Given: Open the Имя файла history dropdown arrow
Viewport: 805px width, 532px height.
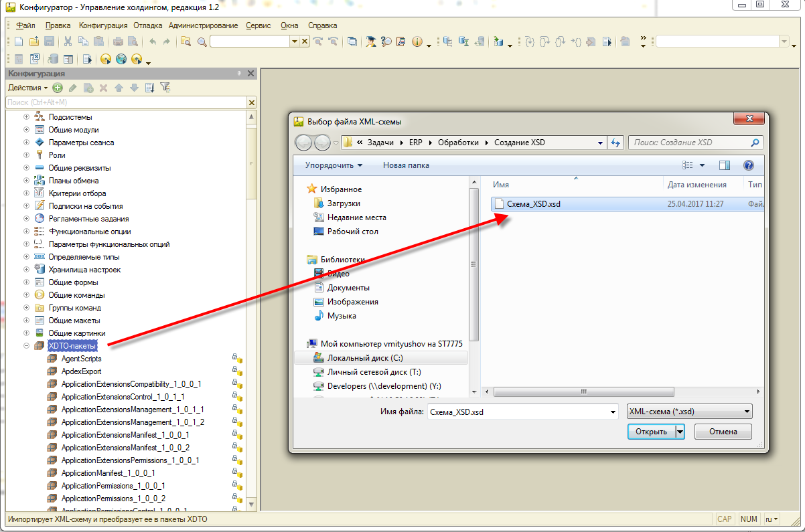Looking at the screenshot, I should pyautogui.click(x=611, y=412).
